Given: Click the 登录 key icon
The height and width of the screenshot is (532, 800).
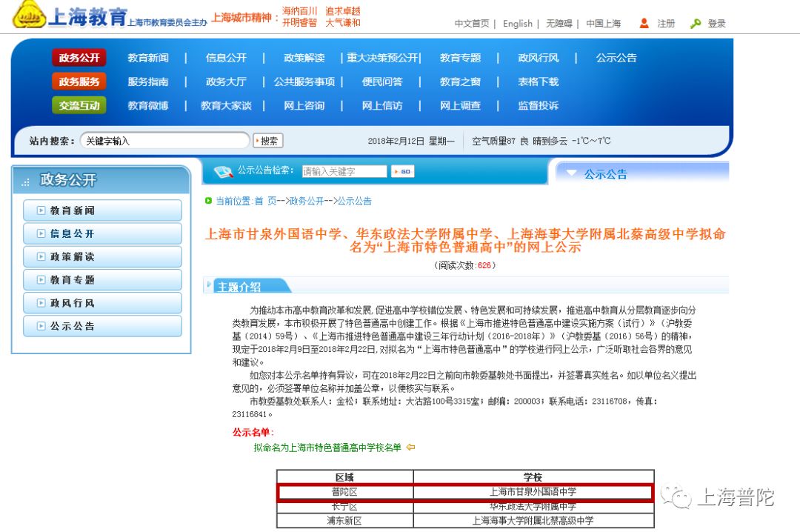Looking at the screenshot, I should [695, 24].
